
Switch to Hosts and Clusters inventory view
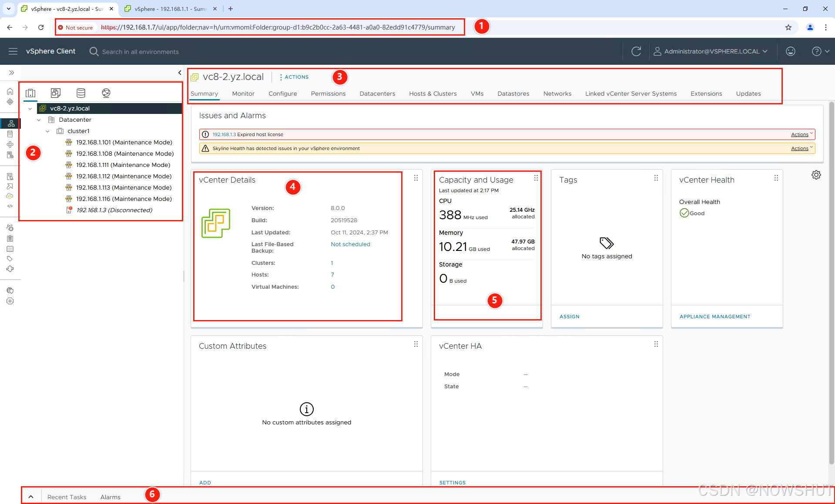click(30, 93)
